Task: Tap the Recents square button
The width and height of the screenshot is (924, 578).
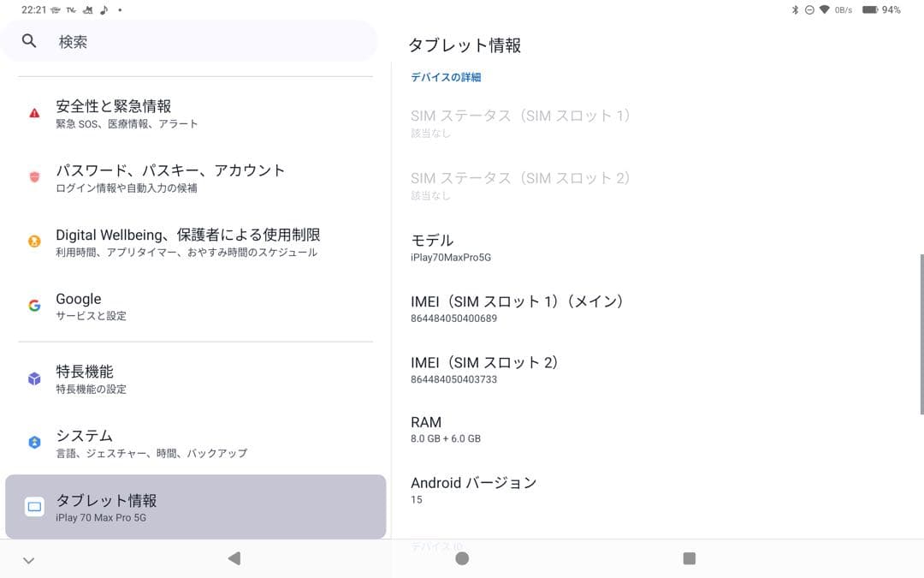Action: [689, 558]
